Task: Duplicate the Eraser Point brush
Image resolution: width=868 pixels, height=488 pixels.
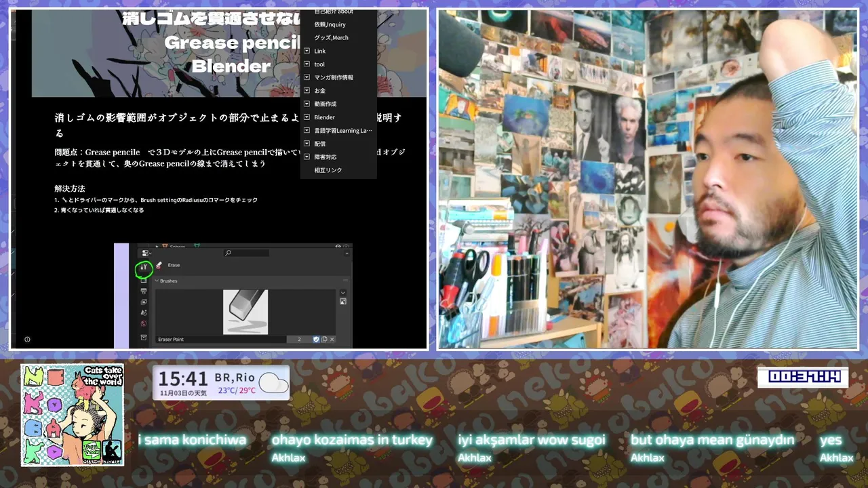Action: pyautogui.click(x=324, y=340)
